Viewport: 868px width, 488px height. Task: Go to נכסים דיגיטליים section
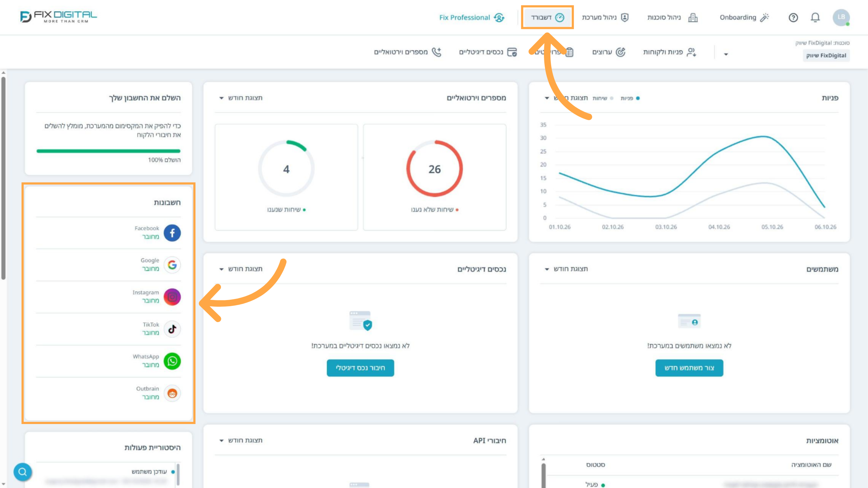(488, 52)
